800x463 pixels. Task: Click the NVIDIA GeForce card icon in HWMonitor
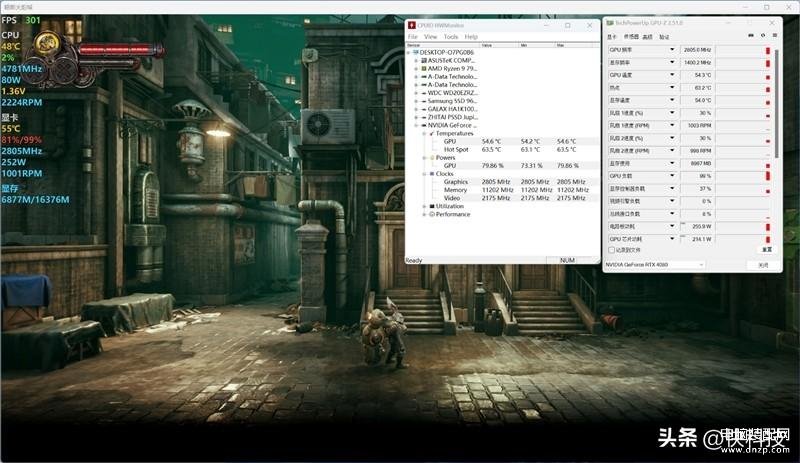click(423, 126)
